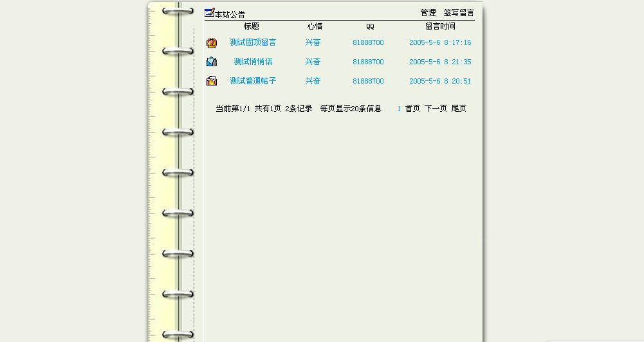Click the announcement notepad icon beside 本站公告
This screenshot has width=644, height=342.
tap(210, 13)
